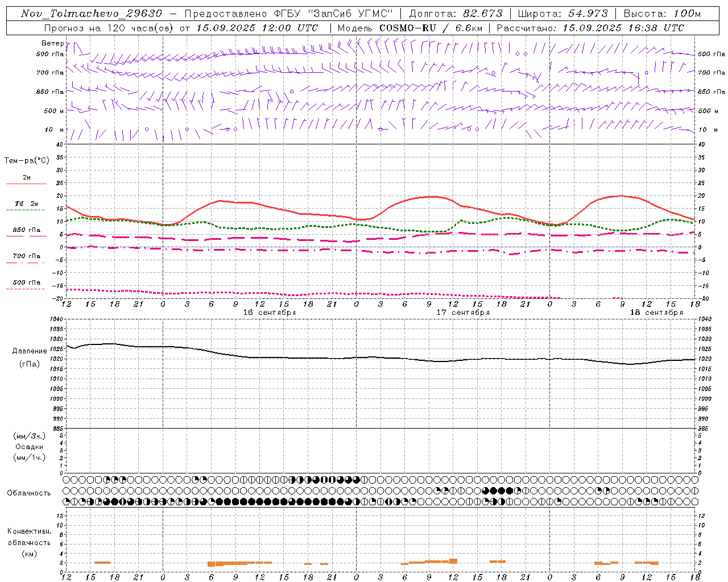This screenshot has height=582, width=728.
Task: Click the (гПа) unit under Давление
Action: click(30, 364)
